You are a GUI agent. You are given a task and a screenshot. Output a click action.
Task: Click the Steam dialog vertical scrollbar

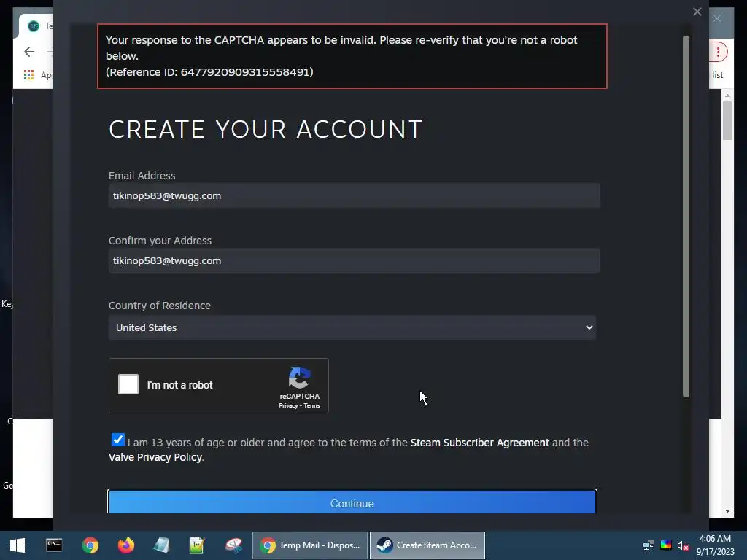pyautogui.click(x=686, y=217)
